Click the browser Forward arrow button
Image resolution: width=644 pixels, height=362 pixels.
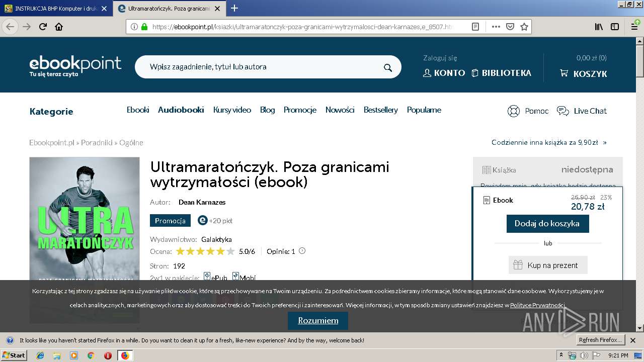(x=27, y=27)
